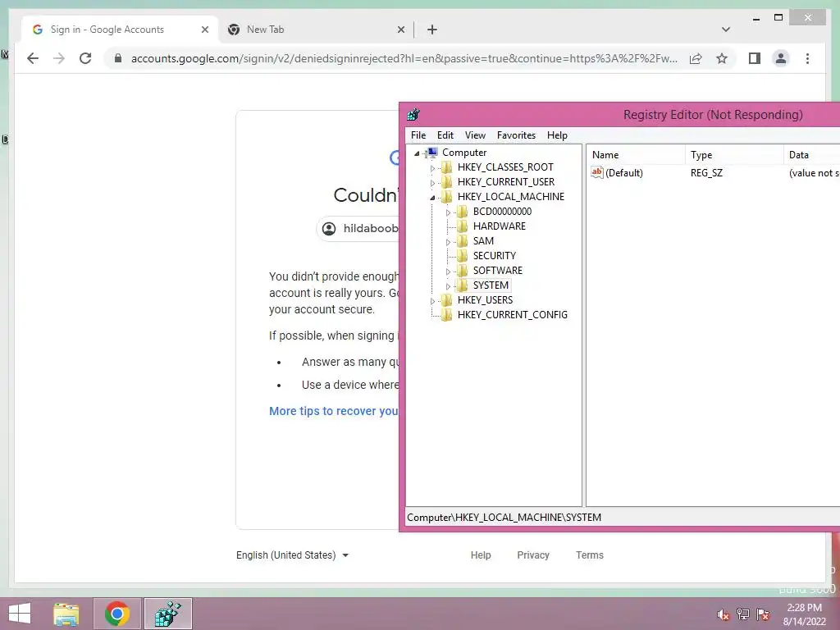Click the (Default) value ab icon
The height and width of the screenshot is (630, 840).
point(597,172)
